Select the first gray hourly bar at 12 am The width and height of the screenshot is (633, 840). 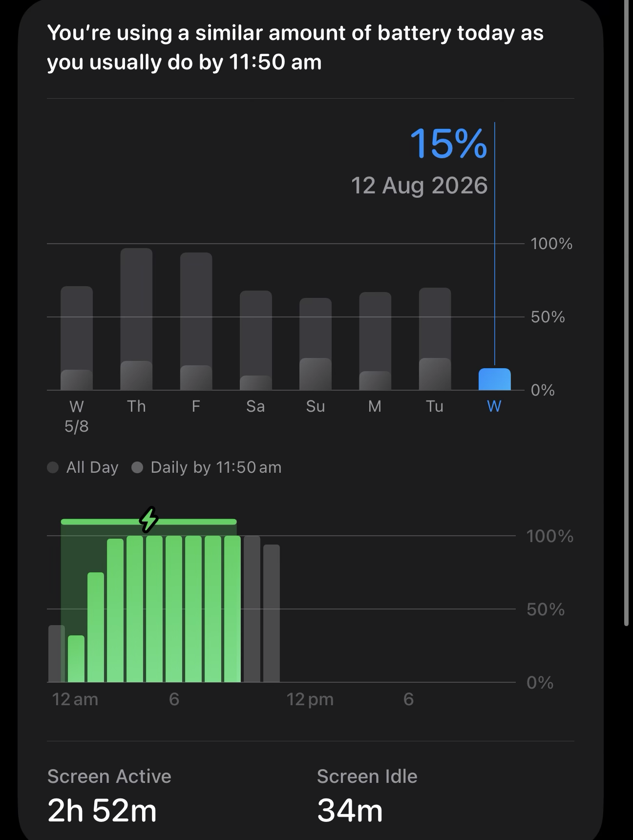(x=56, y=653)
